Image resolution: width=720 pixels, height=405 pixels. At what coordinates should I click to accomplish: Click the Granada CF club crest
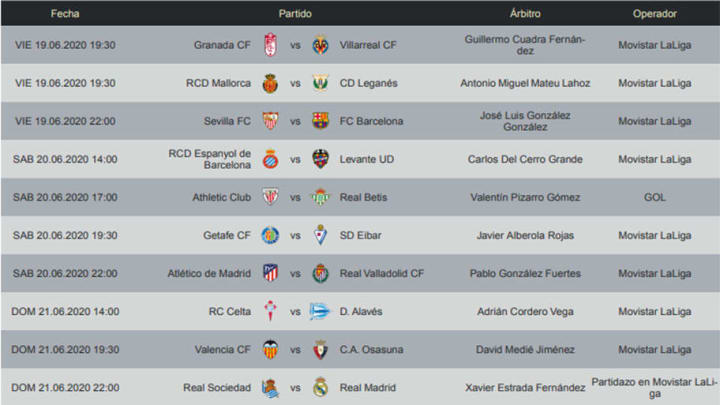point(270,45)
